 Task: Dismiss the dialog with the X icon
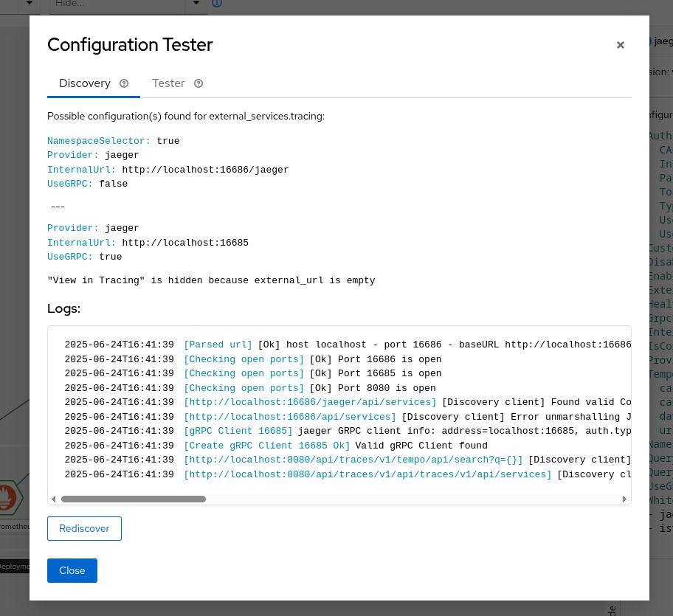point(621,45)
